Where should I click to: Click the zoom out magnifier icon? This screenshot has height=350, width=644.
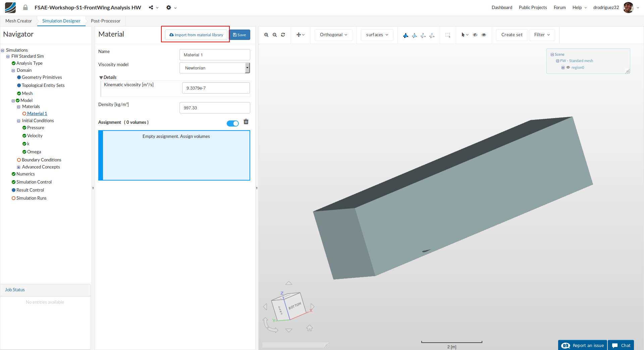coord(275,35)
